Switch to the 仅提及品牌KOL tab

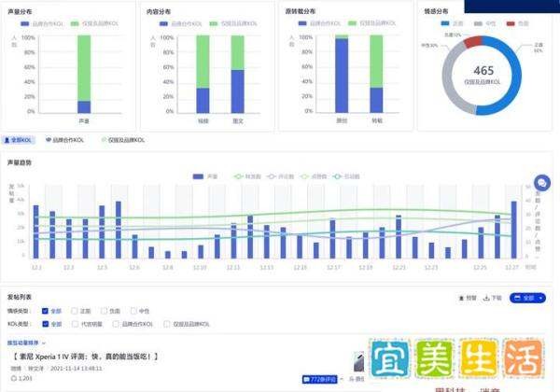coord(122,140)
